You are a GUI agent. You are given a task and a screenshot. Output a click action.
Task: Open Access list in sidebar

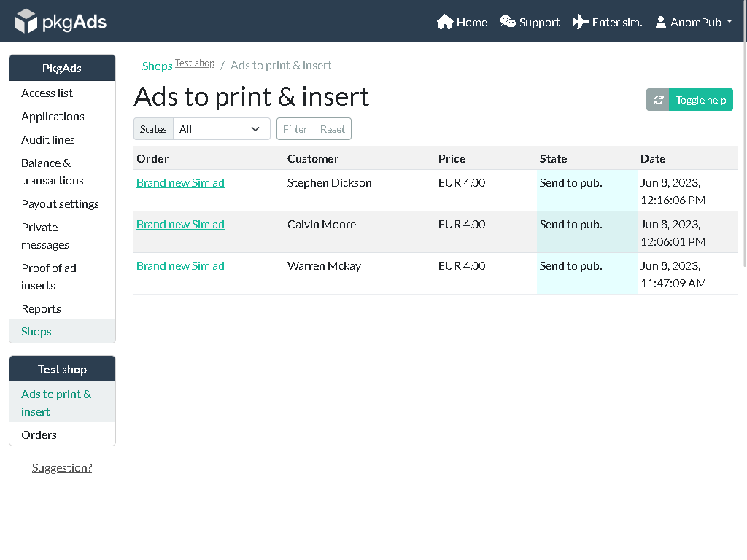click(47, 93)
